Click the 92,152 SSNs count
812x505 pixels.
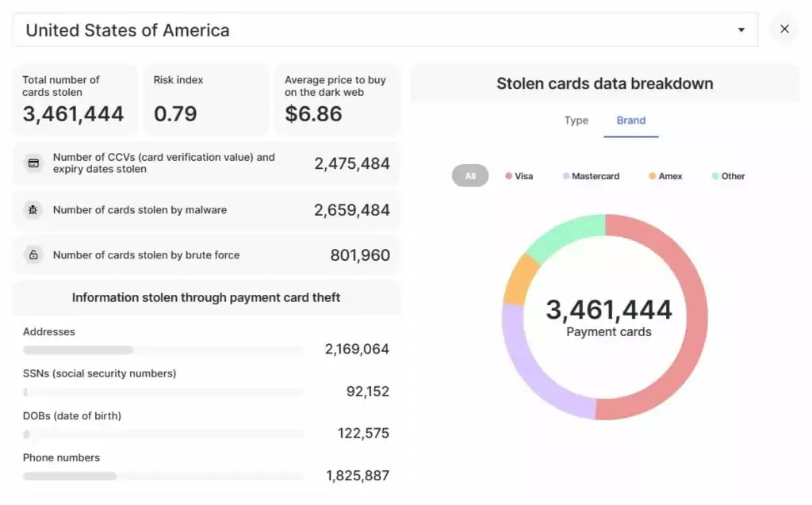pos(368,391)
